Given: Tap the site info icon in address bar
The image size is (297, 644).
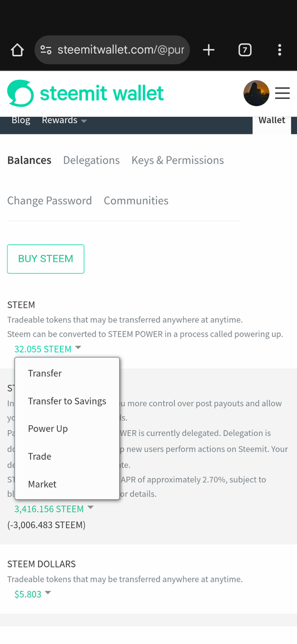Looking at the screenshot, I should click(x=46, y=50).
